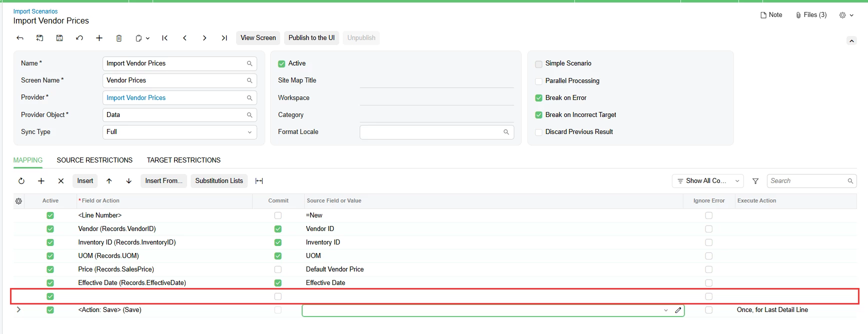Collapse the summary form panel arrow

[x=852, y=41]
